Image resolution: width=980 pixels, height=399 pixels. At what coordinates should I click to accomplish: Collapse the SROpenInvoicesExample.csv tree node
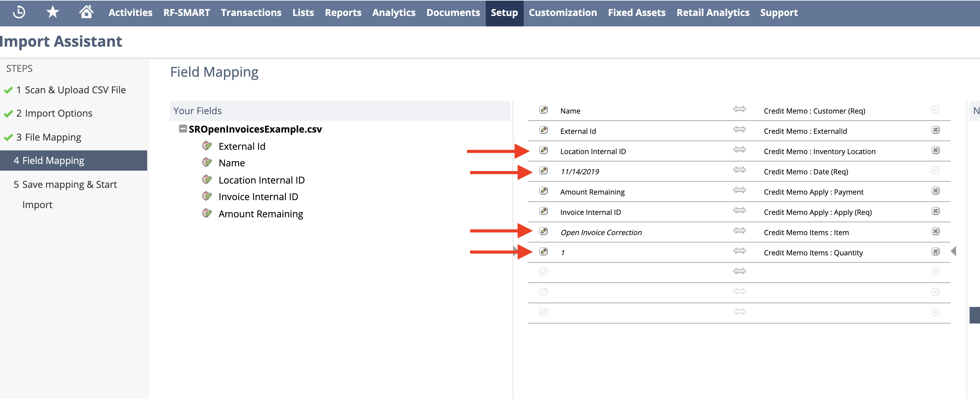click(183, 129)
